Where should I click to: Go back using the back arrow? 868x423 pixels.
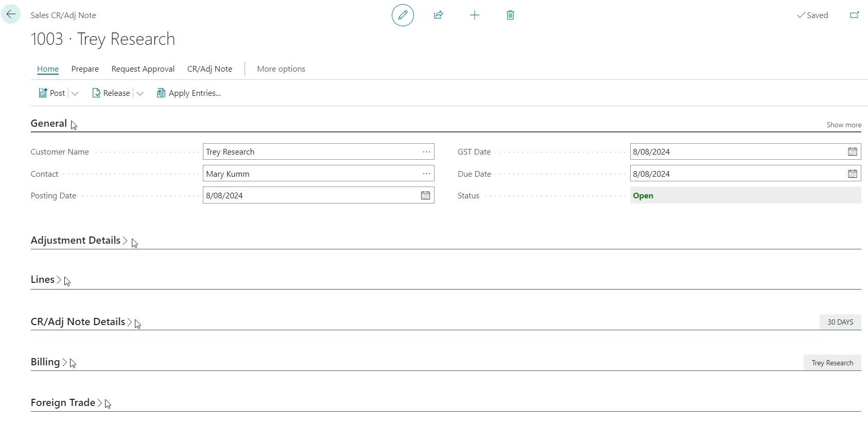[x=11, y=14]
